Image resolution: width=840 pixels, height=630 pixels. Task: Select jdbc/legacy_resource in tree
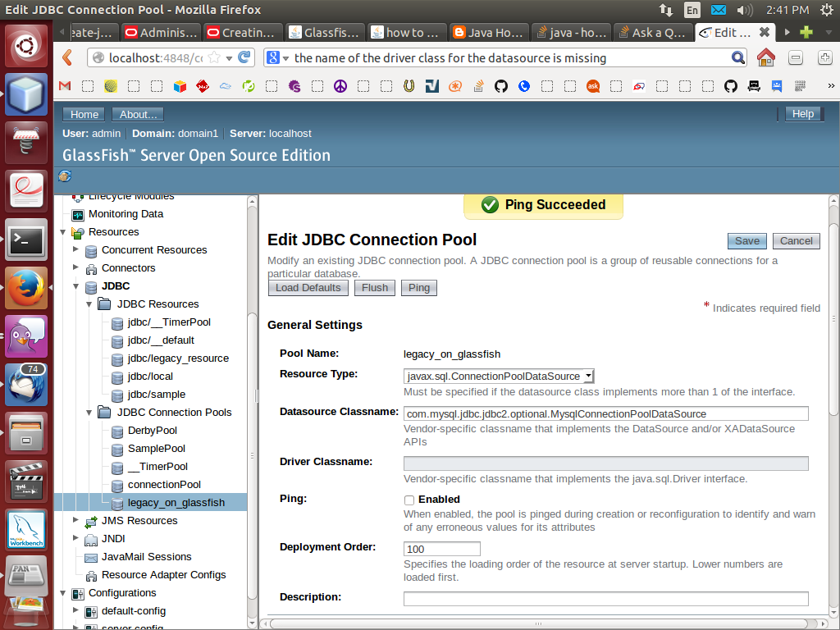pyautogui.click(x=178, y=358)
